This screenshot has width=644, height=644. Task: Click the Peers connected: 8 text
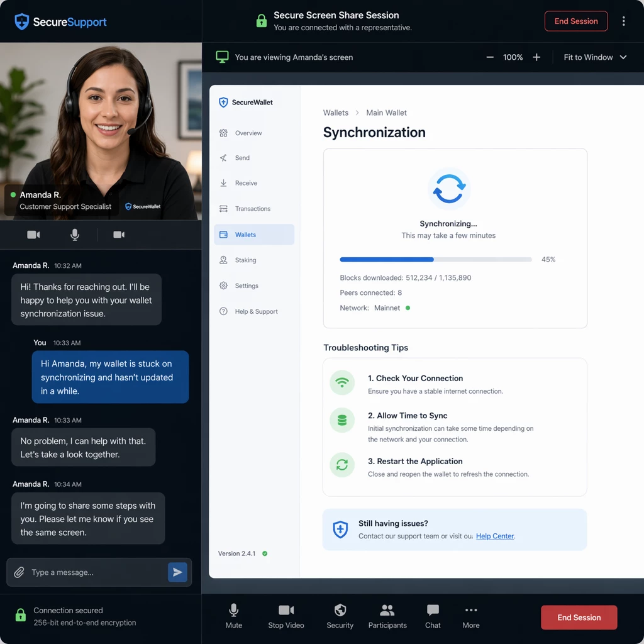(x=370, y=292)
